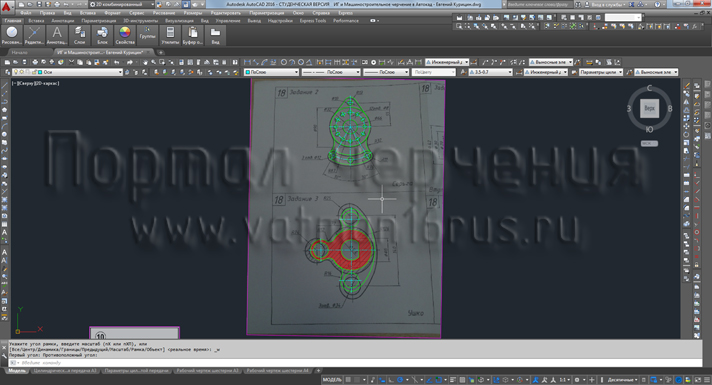This screenshot has width=712, height=385.
Task: Open the Утилиты calculator panel
Action: click(170, 35)
